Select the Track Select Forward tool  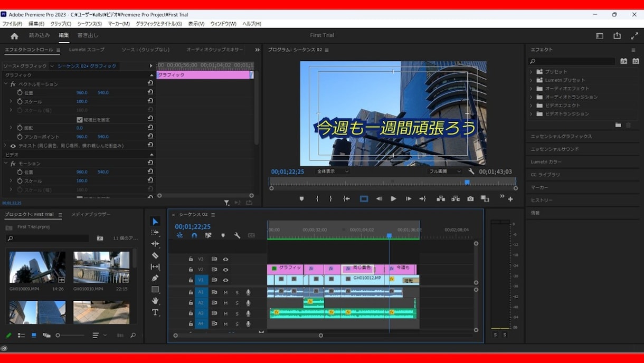point(155,233)
